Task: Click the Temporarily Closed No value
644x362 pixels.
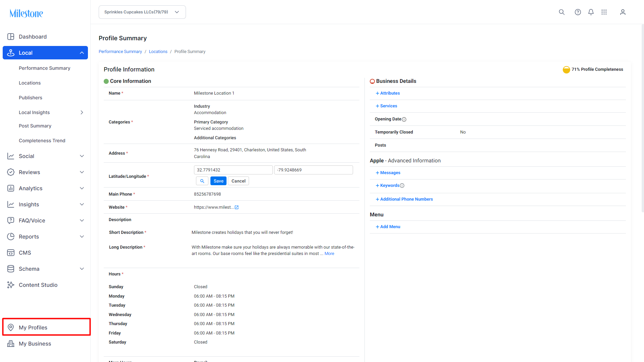Action: (463, 132)
